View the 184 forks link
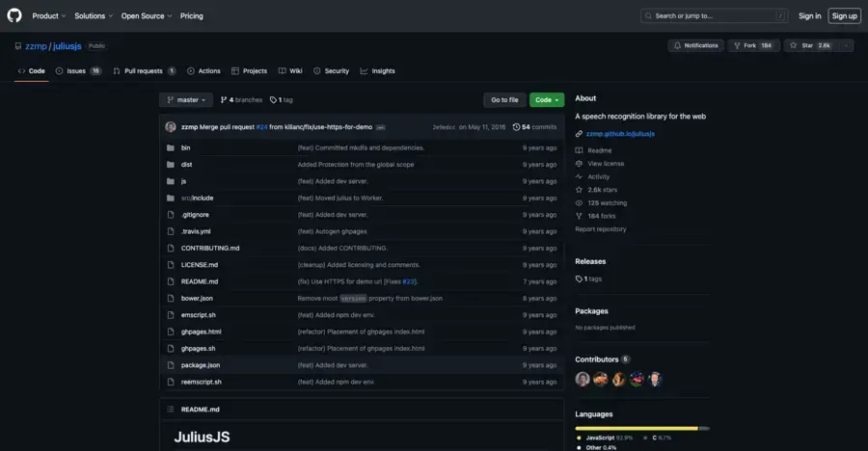This screenshot has width=868, height=451. 596,216
